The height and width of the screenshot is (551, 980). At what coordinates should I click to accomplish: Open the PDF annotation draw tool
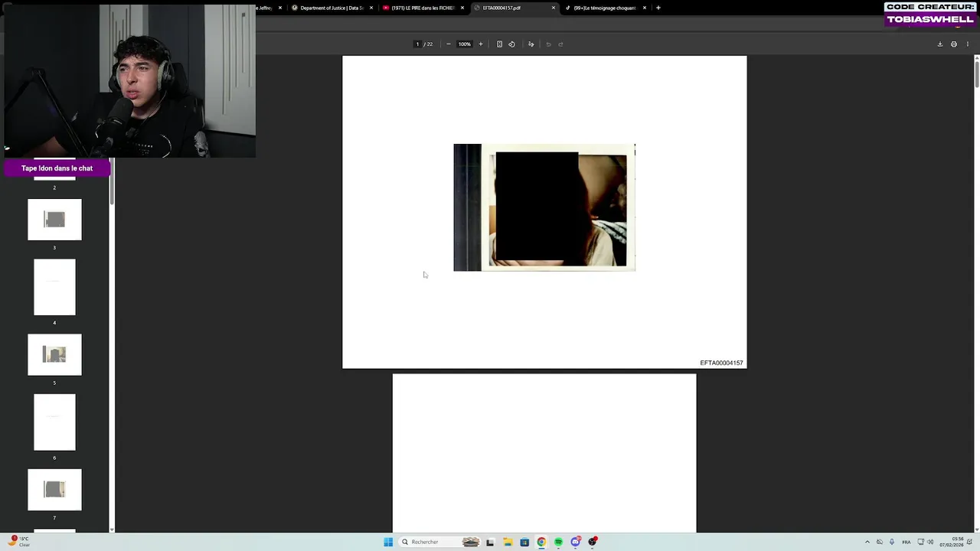(x=531, y=44)
